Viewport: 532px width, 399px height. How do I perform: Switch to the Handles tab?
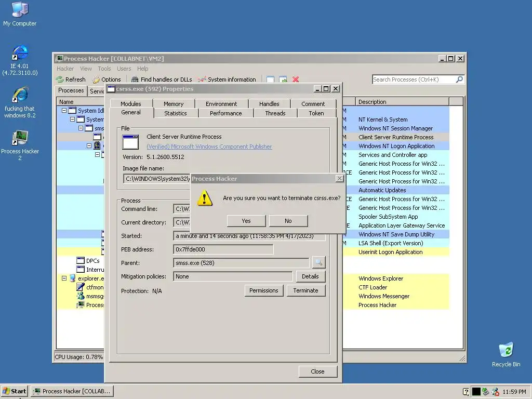(269, 104)
